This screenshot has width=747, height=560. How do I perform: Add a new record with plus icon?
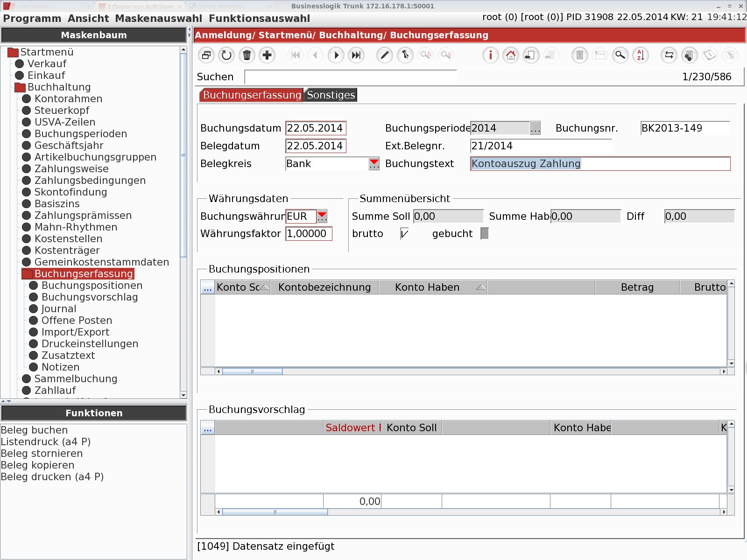click(267, 56)
